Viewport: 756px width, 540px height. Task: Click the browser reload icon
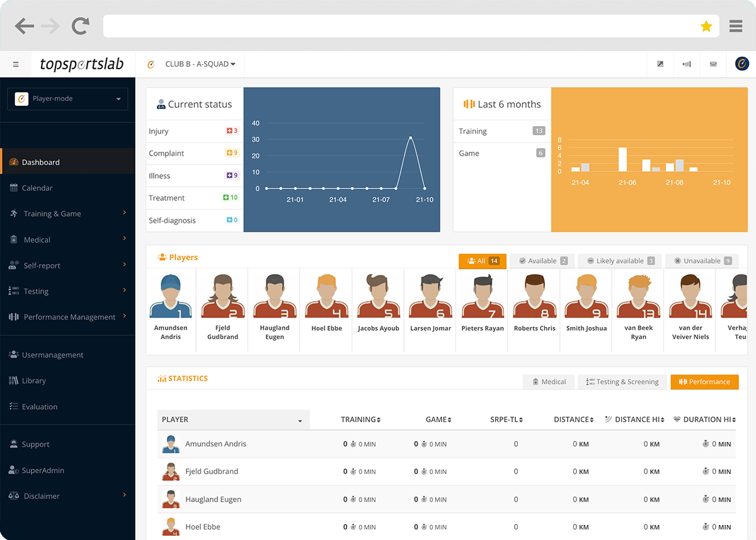(80, 26)
